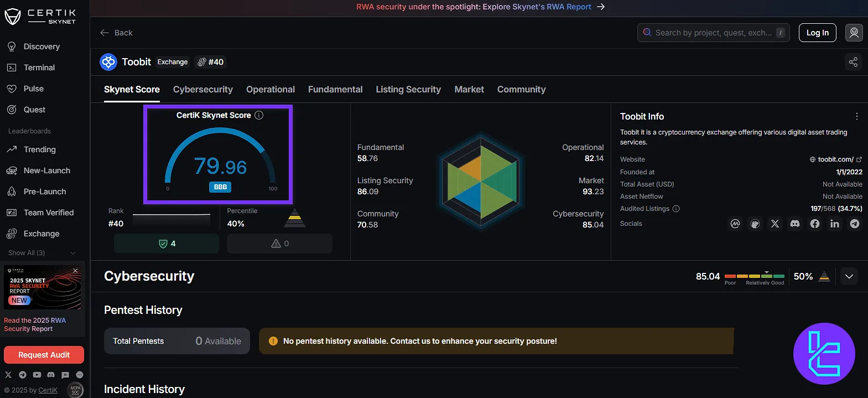The image size is (868, 398).
Task: Open the Toobit Info options menu
Action: [x=856, y=116]
